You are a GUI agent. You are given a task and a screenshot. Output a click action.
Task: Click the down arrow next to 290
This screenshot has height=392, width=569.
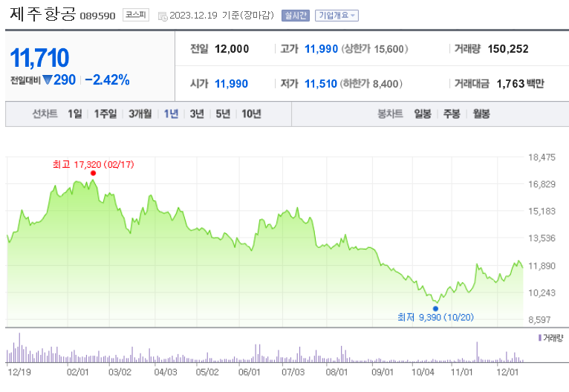click(48, 79)
